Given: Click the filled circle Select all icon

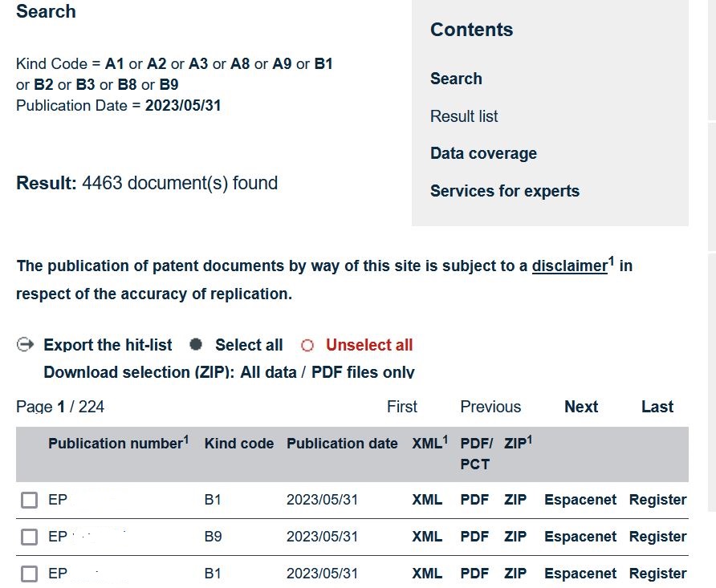Looking at the screenshot, I should (x=196, y=344).
